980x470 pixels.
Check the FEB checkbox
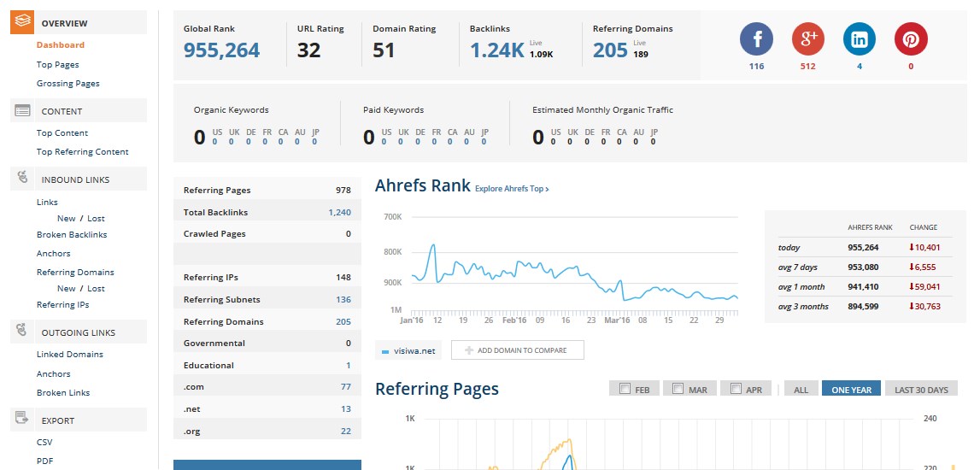click(625, 388)
